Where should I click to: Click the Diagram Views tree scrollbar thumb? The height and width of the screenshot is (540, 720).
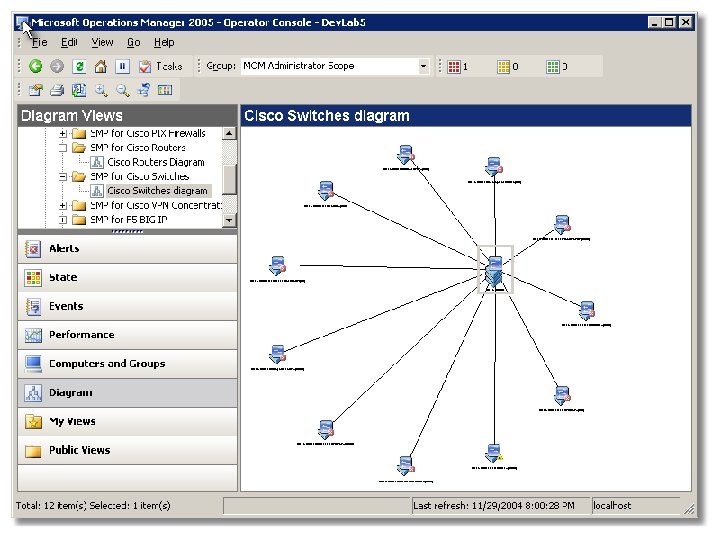coord(229,179)
